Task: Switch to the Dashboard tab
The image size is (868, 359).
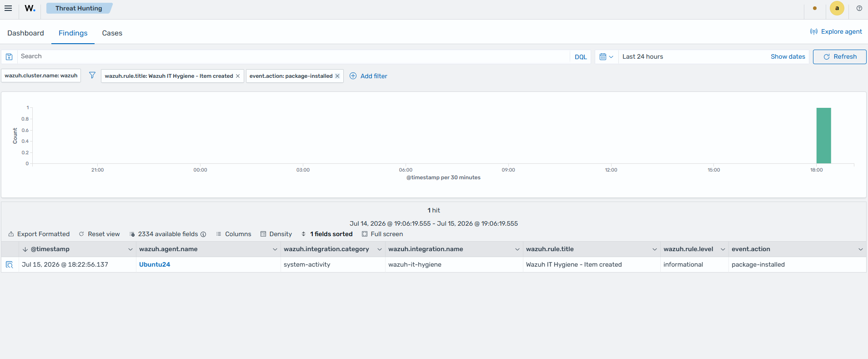Action: tap(25, 33)
